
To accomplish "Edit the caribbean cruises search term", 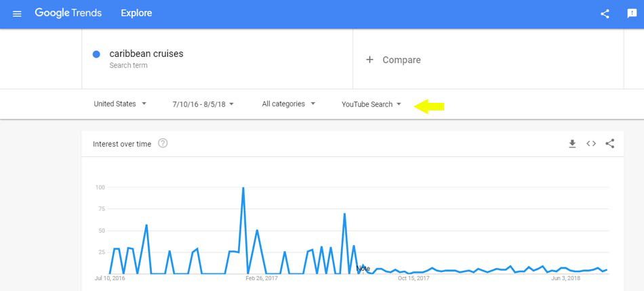I will [146, 53].
